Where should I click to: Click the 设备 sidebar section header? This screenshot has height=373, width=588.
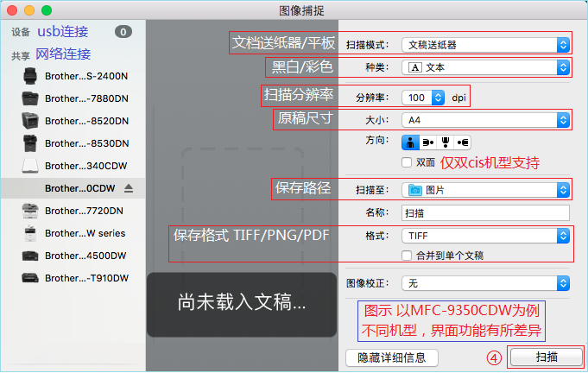click(20, 32)
